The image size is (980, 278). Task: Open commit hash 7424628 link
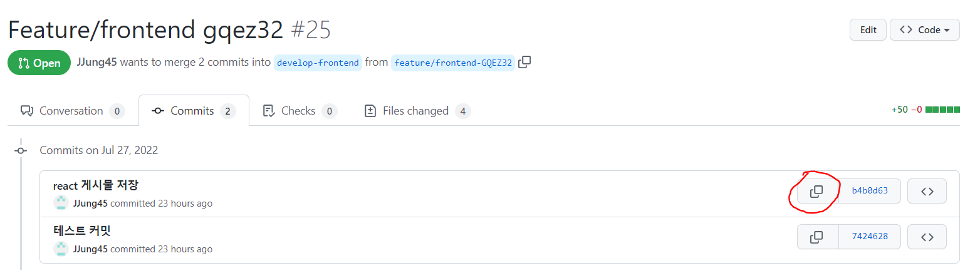(870, 237)
